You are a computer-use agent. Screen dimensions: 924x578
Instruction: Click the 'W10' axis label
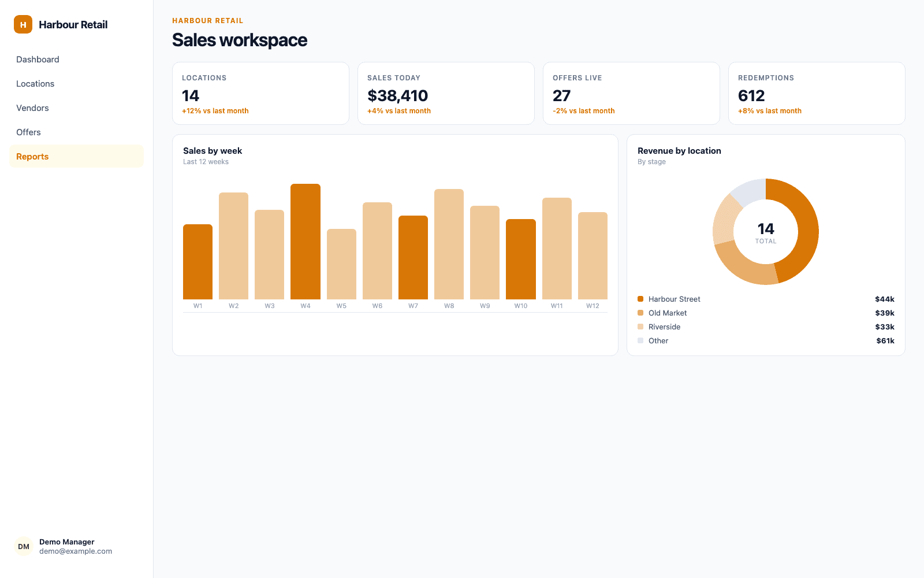point(521,306)
